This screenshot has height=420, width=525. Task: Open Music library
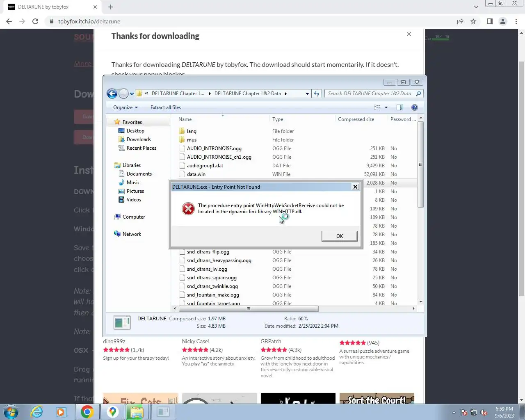click(133, 183)
